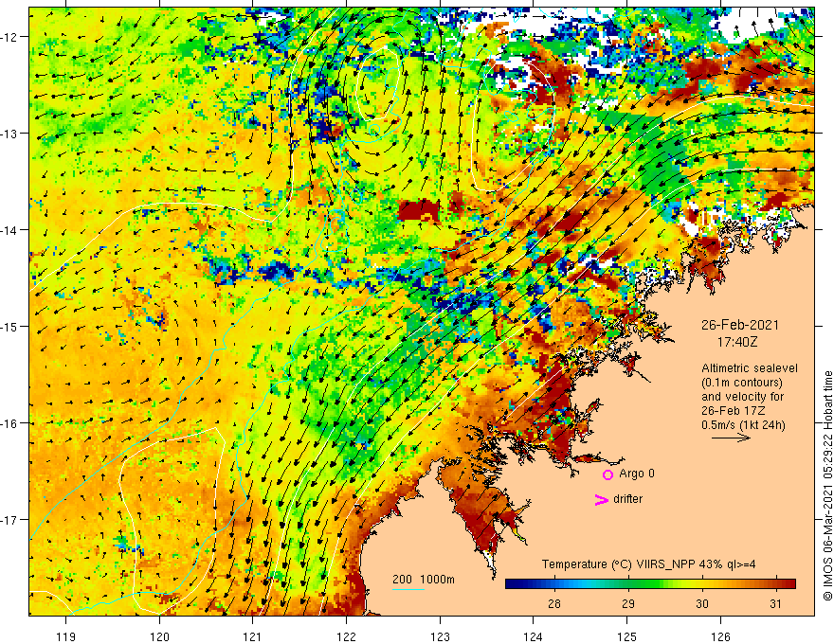Click the 'and velocity for' legend line
This screenshot has height=644, width=834.
coord(742,397)
